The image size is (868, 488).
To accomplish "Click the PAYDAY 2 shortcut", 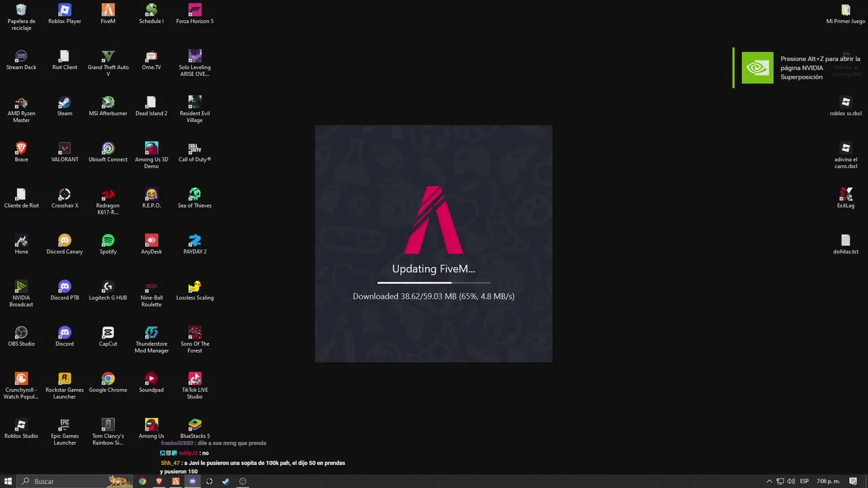I will 195,244.
